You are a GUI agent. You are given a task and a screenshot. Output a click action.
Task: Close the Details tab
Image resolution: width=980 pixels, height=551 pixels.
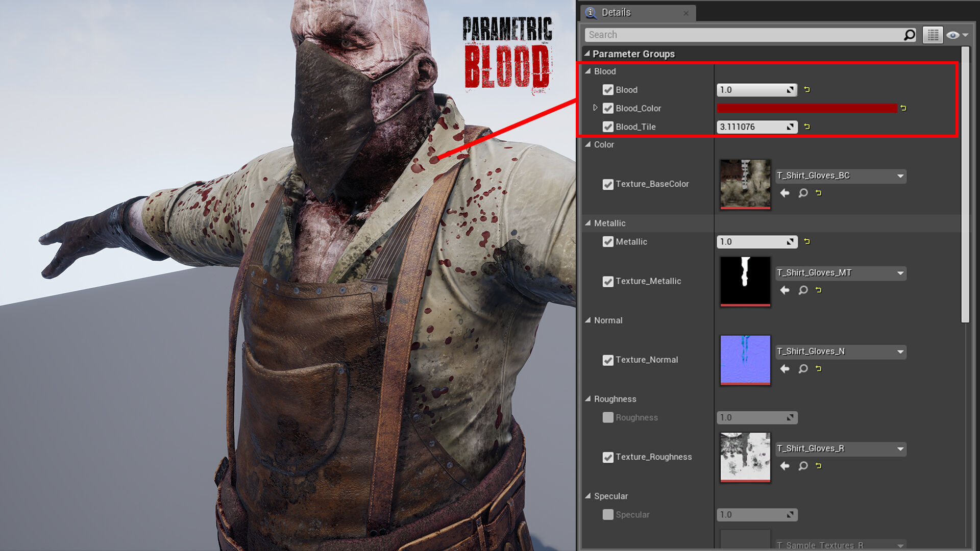click(686, 13)
